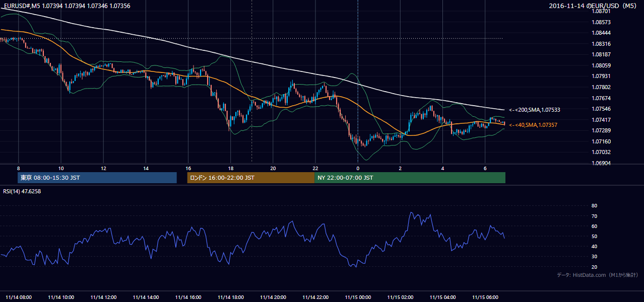Screen dimensions: 644x302
Task: Click the RSI 80 level label
Action: 594,206
